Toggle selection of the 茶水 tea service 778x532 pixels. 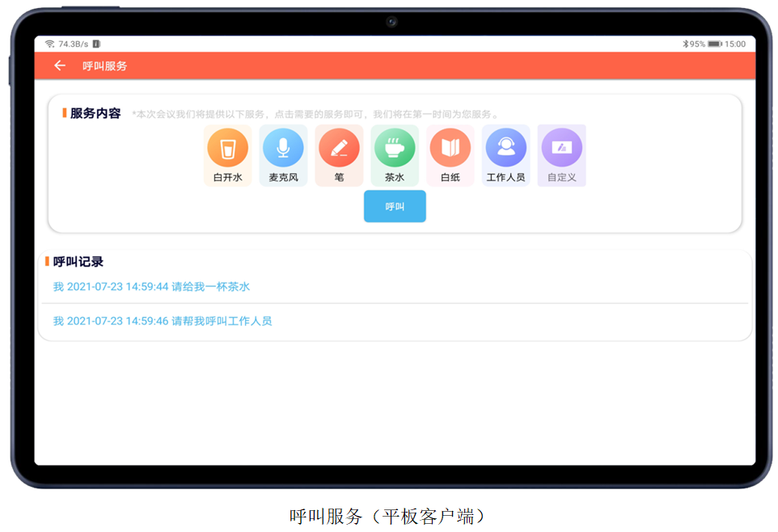tap(395, 154)
